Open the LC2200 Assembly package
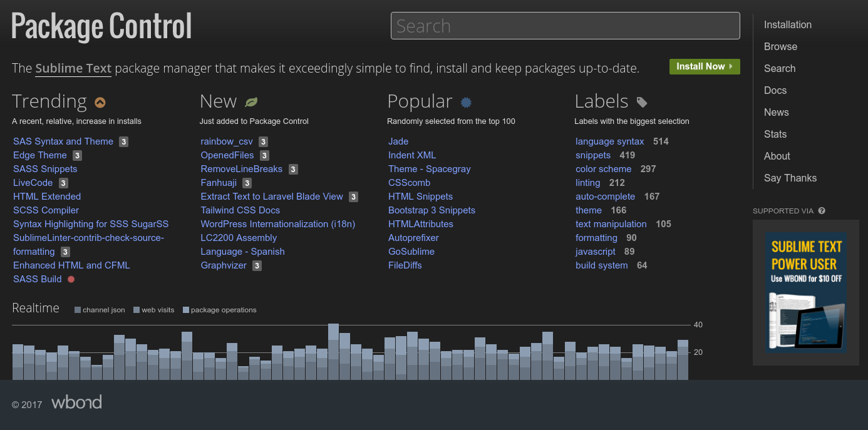This screenshot has height=430, width=868. point(239,238)
